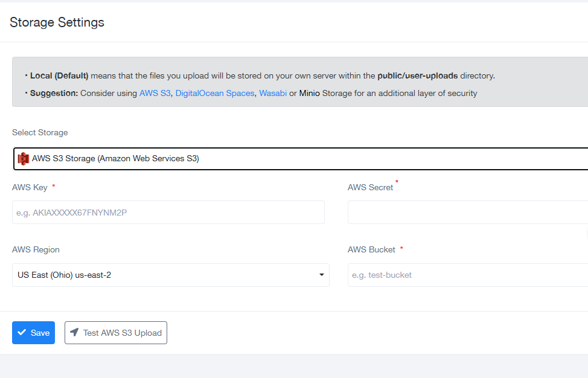The image size is (588, 378).
Task: Open the Select Storage dropdown
Action: click(x=302, y=159)
